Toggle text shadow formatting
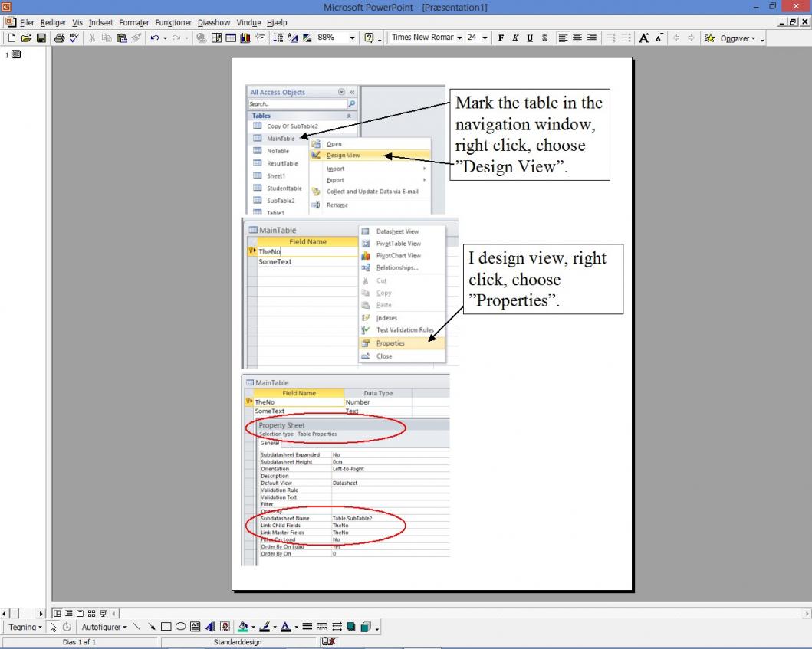Screen dimensions: 812x649 click(x=545, y=38)
